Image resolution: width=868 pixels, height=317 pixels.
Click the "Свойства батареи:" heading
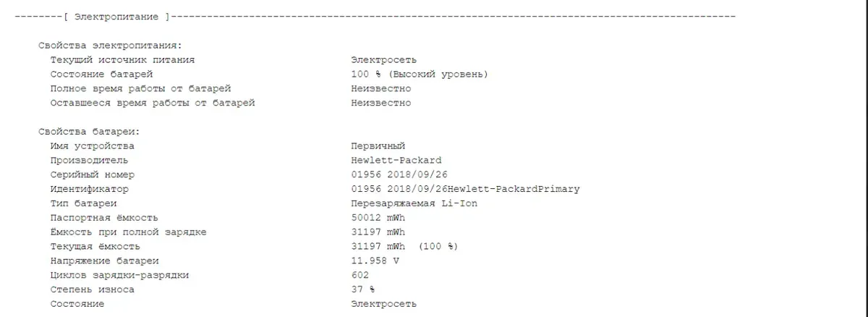coord(89,132)
